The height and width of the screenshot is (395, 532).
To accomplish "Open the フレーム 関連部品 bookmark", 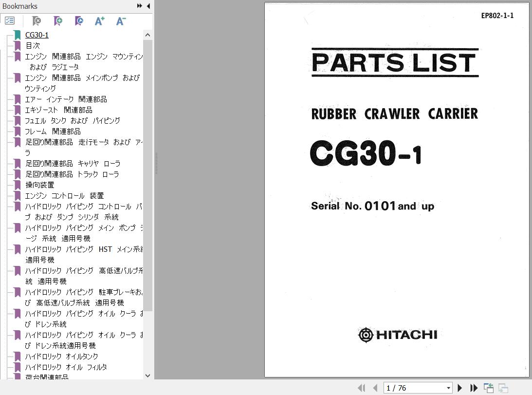I will tap(53, 132).
